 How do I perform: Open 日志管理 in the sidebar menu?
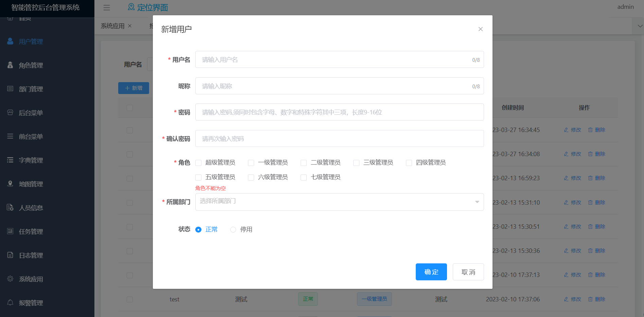pos(31,255)
